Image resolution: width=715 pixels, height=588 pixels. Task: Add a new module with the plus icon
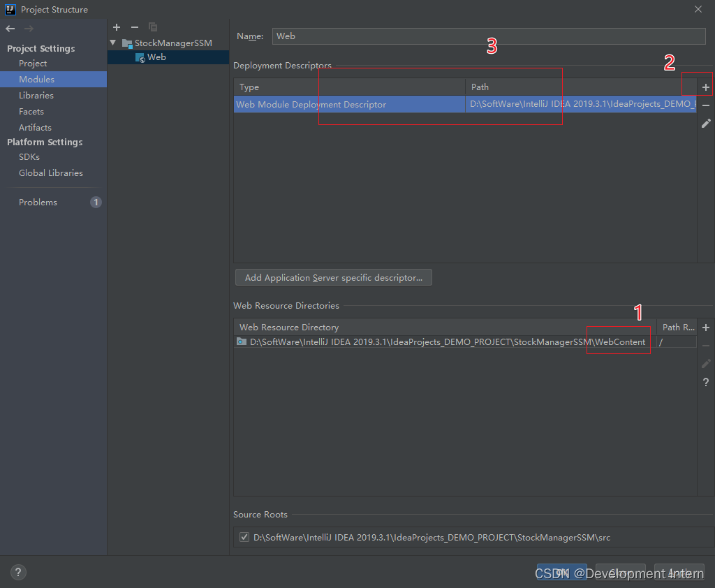(x=117, y=27)
